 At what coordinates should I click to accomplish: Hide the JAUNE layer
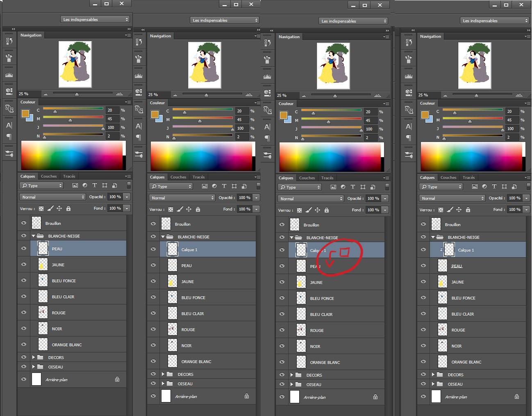[24, 265]
